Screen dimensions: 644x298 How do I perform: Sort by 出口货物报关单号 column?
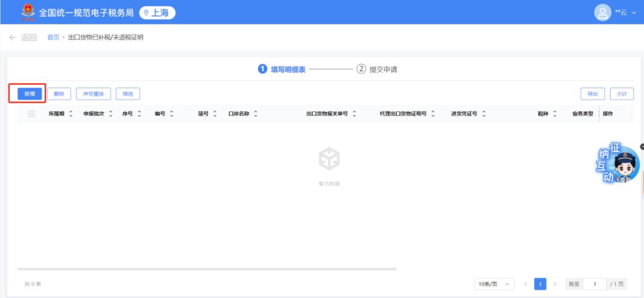click(x=354, y=114)
